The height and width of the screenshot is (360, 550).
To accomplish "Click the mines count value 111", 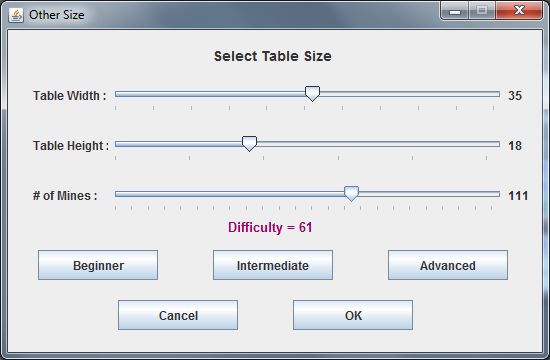I will (x=518, y=196).
